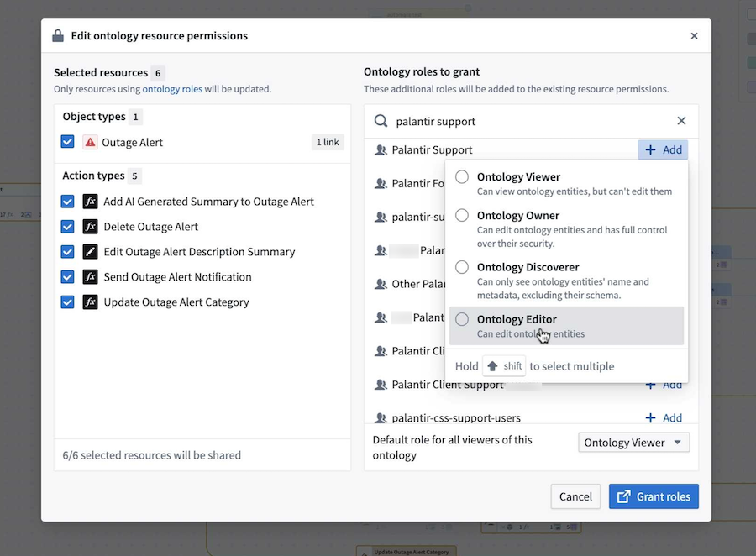
Task: Uncheck Update Outage Alert Category action type
Action: [66, 302]
